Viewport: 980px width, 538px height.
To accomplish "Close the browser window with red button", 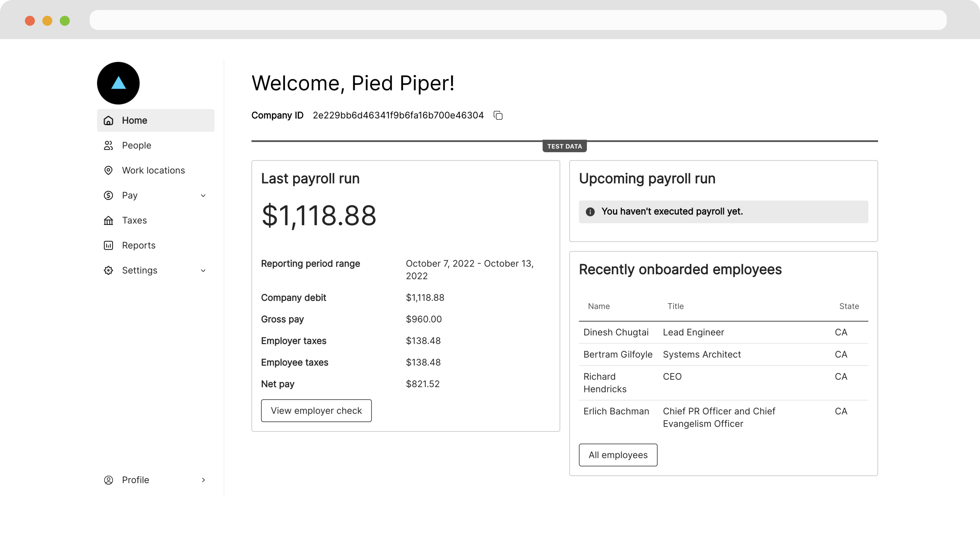I will [30, 21].
